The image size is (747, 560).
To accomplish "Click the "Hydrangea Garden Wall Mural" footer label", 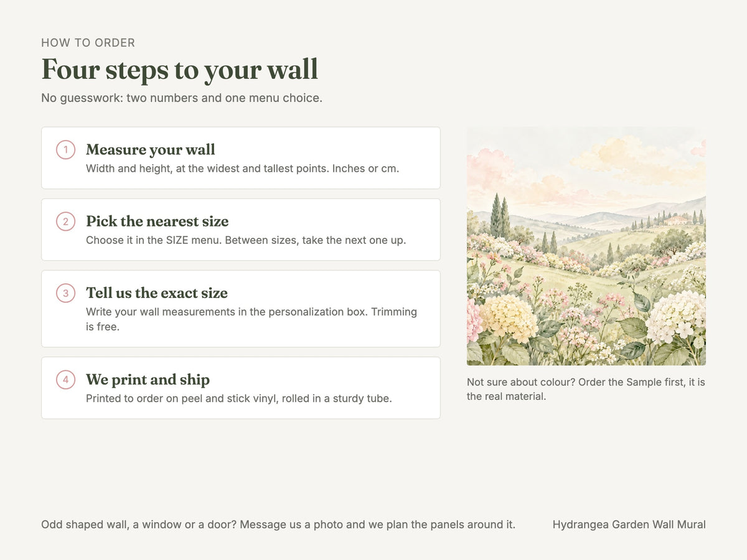I will click(629, 525).
